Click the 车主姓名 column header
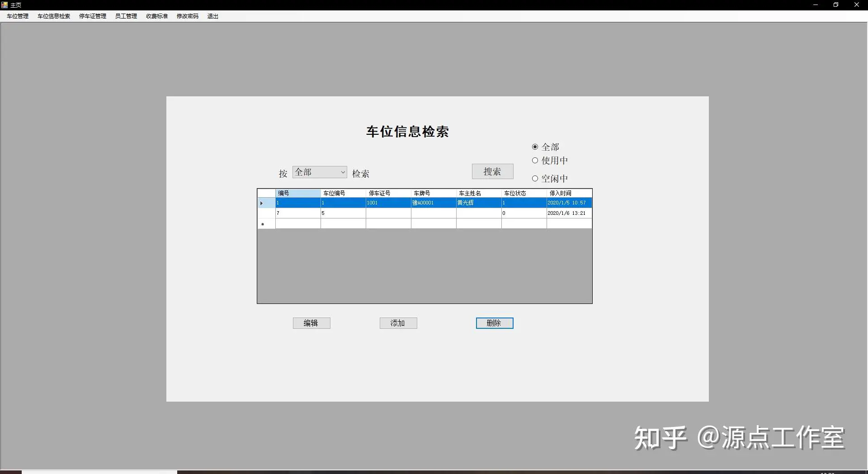The image size is (868, 474). [479, 193]
